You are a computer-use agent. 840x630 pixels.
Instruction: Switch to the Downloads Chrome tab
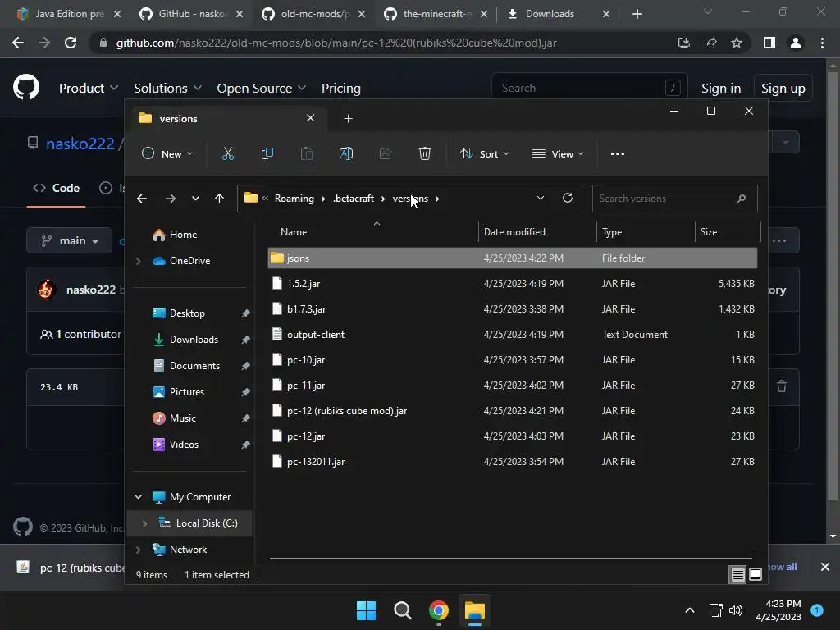pyautogui.click(x=558, y=14)
